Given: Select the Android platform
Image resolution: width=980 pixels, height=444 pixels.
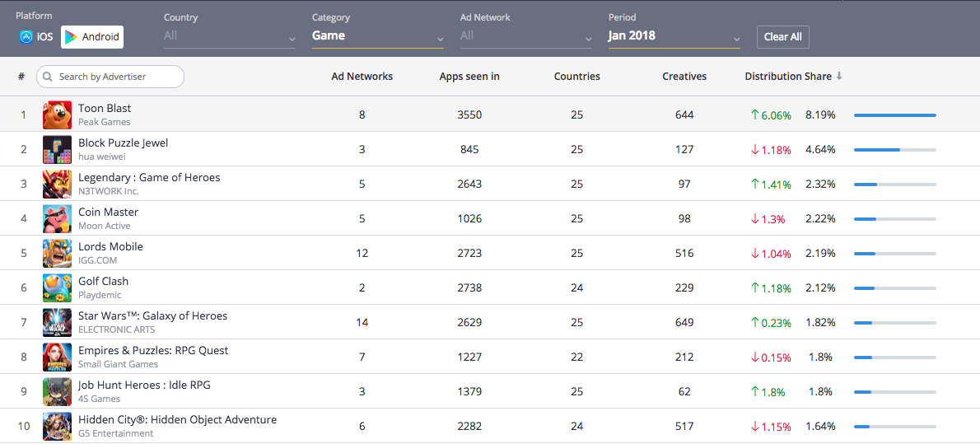Looking at the screenshot, I should coord(92,37).
